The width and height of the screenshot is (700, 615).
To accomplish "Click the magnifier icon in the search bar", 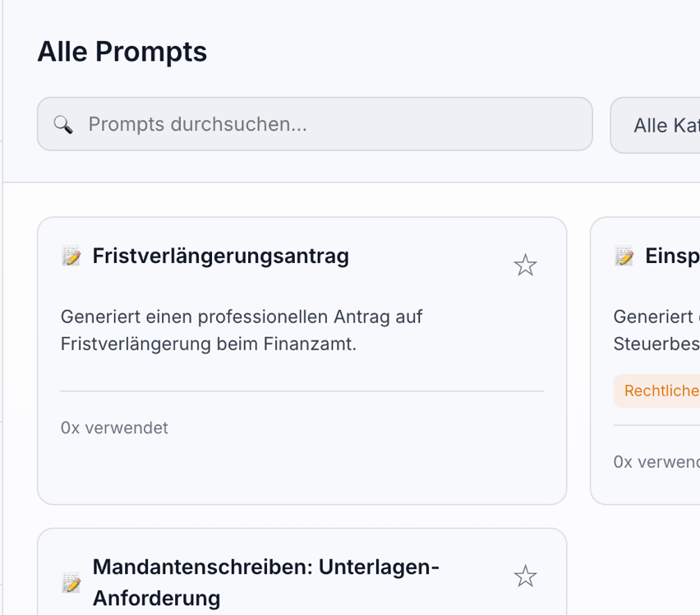I will click(x=63, y=124).
